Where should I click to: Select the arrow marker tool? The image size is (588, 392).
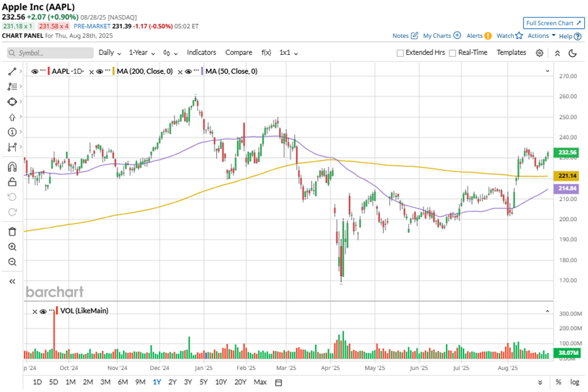click(x=12, y=117)
